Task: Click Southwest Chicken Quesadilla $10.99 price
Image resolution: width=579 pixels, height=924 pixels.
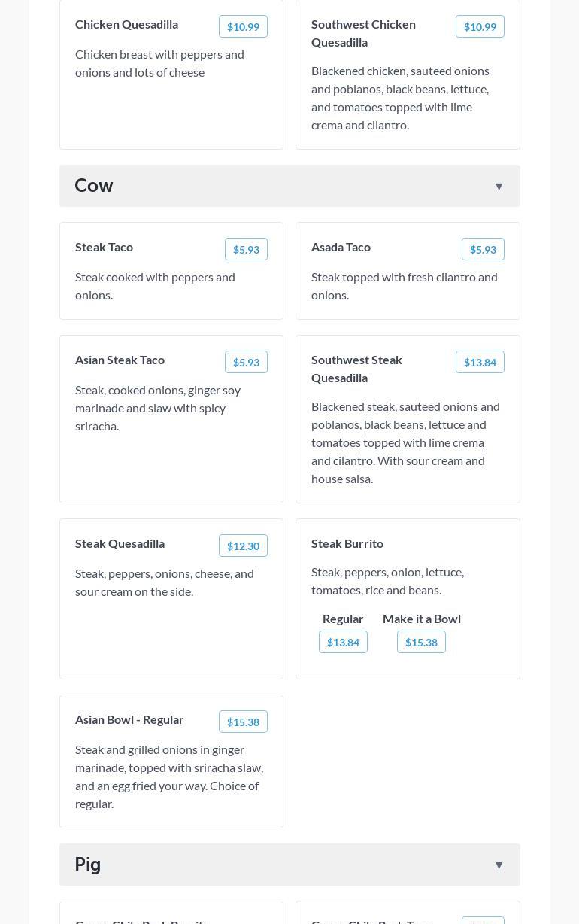Action: (480, 27)
